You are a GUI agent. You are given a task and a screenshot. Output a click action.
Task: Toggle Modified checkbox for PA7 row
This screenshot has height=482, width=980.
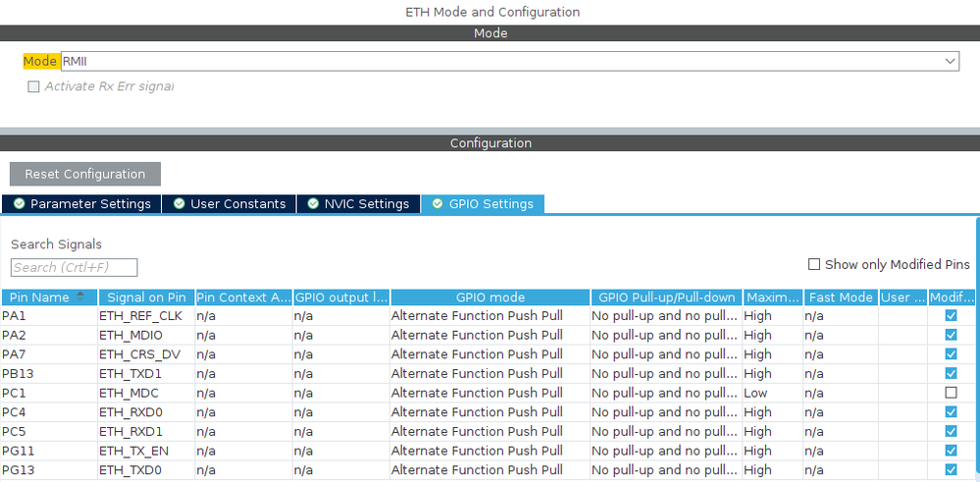pos(952,354)
